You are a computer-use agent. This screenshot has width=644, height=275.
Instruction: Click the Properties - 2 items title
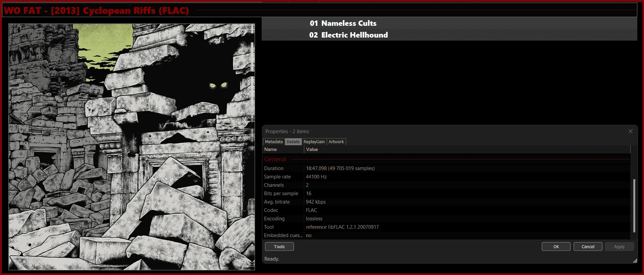tap(287, 131)
